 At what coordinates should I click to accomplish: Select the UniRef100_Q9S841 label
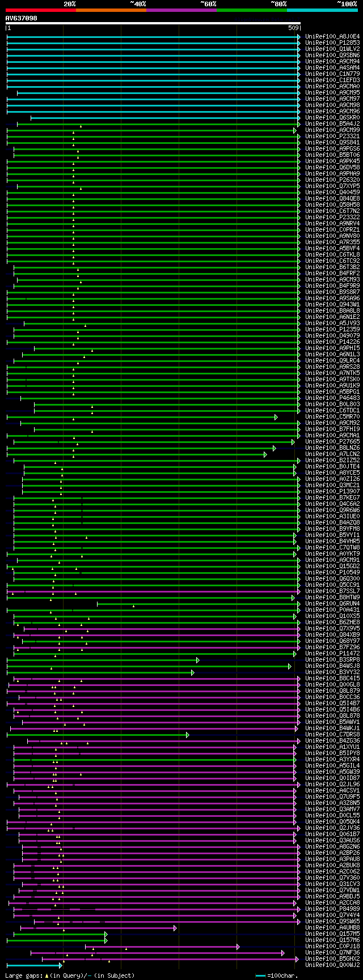332,143
